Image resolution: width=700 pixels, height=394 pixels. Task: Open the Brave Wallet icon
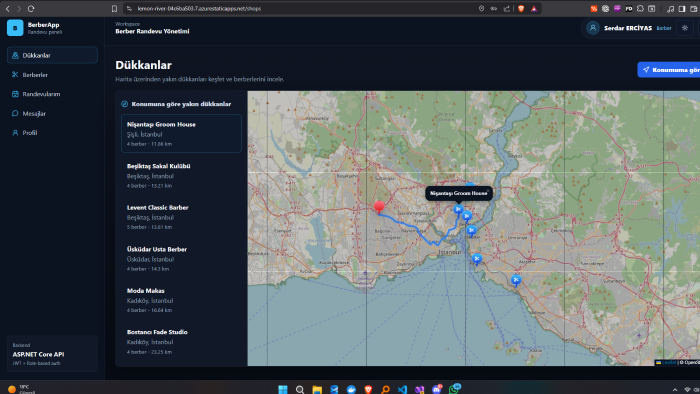(693, 8)
